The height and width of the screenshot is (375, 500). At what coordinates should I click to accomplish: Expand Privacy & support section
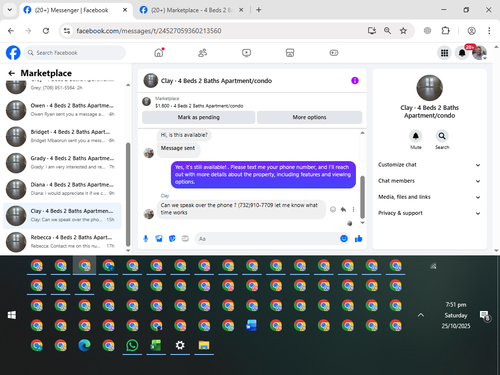point(429,213)
